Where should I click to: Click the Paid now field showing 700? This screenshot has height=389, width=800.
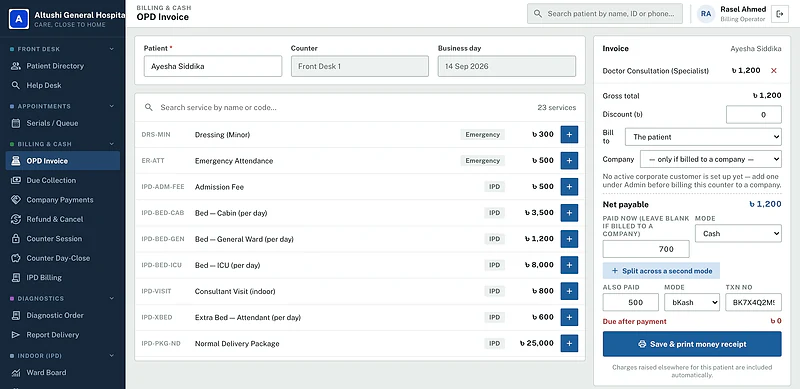646,249
